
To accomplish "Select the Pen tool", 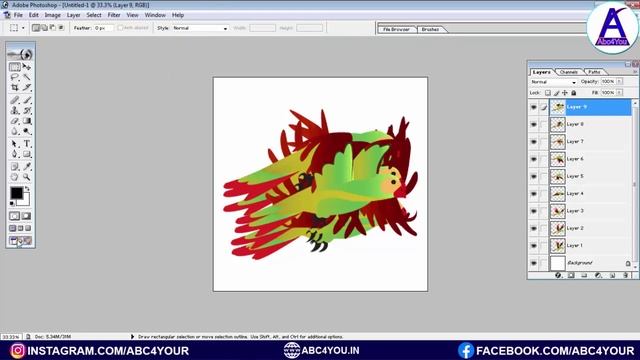I will pyautogui.click(x=15, y=154).
